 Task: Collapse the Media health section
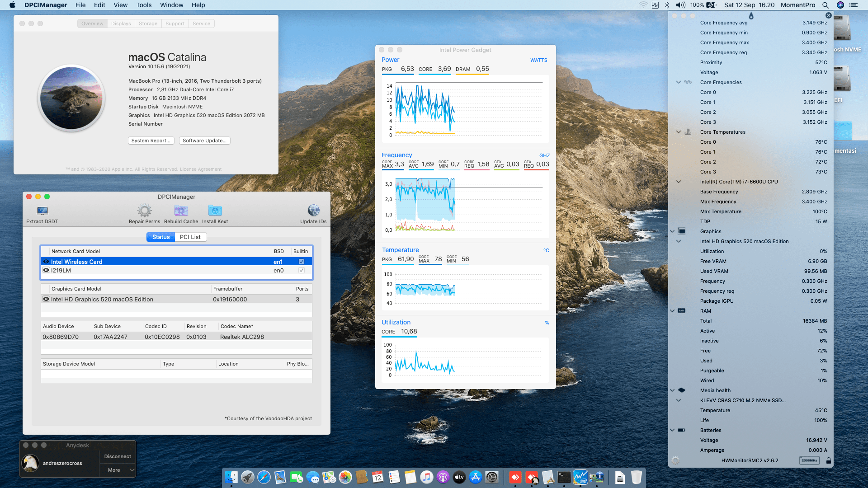tap(672, 390)
